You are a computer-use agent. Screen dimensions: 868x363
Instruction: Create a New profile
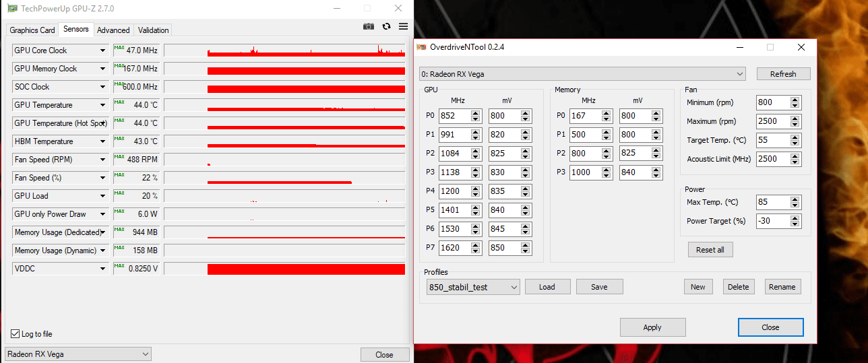[698, 287]
